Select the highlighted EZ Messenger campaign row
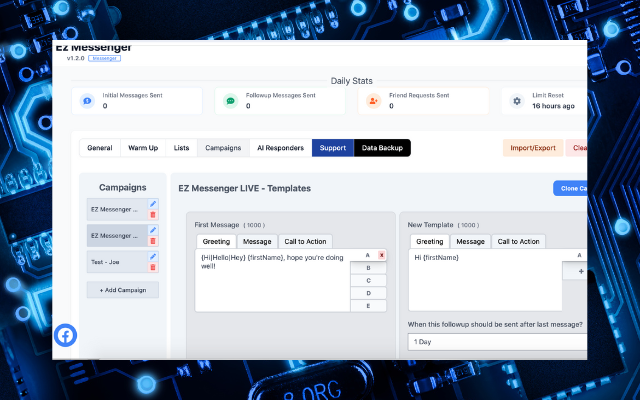Image resolution: width=640 pixels, height=400 pixels. pos(117,236)
